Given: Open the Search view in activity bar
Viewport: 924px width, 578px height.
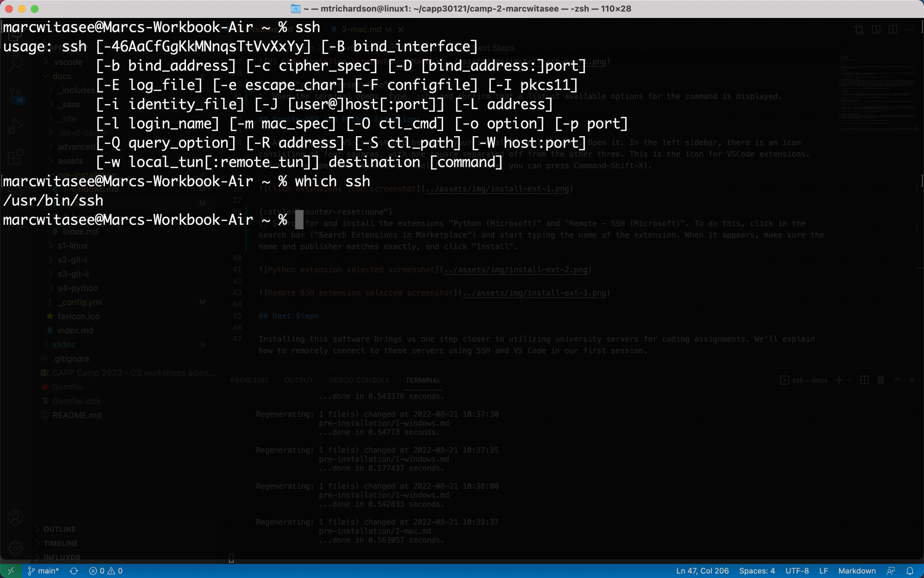Looking at the screenshot, I should (x=15, y=64).
